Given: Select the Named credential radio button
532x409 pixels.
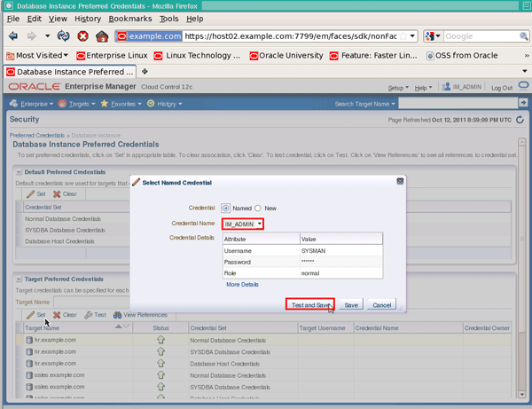Looking at the screenshot, I should 225,207.
